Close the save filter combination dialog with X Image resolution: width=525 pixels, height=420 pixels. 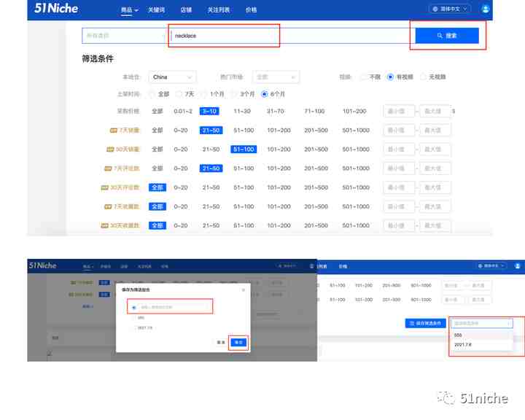pos(244,289)
